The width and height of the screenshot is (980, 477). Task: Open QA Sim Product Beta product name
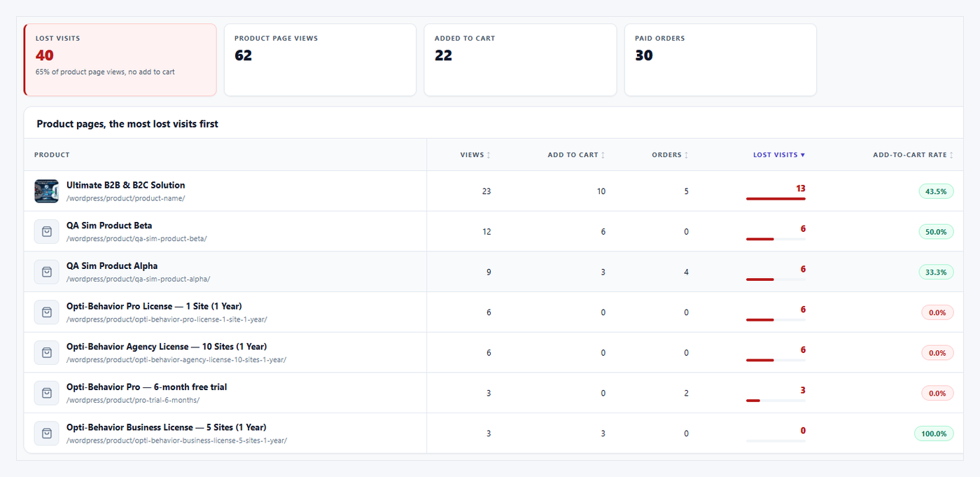point(109,226)
